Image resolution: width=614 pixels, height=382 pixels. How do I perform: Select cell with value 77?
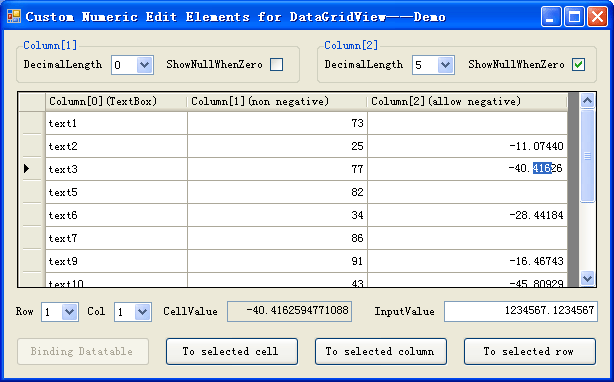click(277, 169)
